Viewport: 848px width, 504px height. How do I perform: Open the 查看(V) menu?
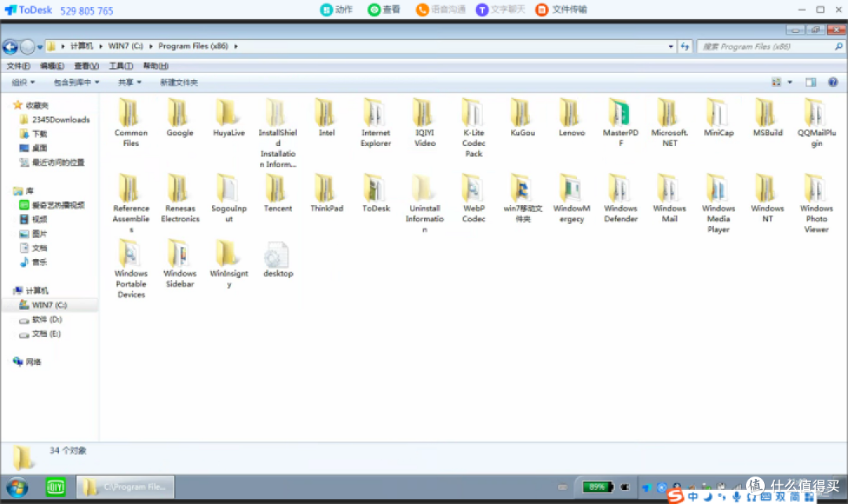coord(86,66)
